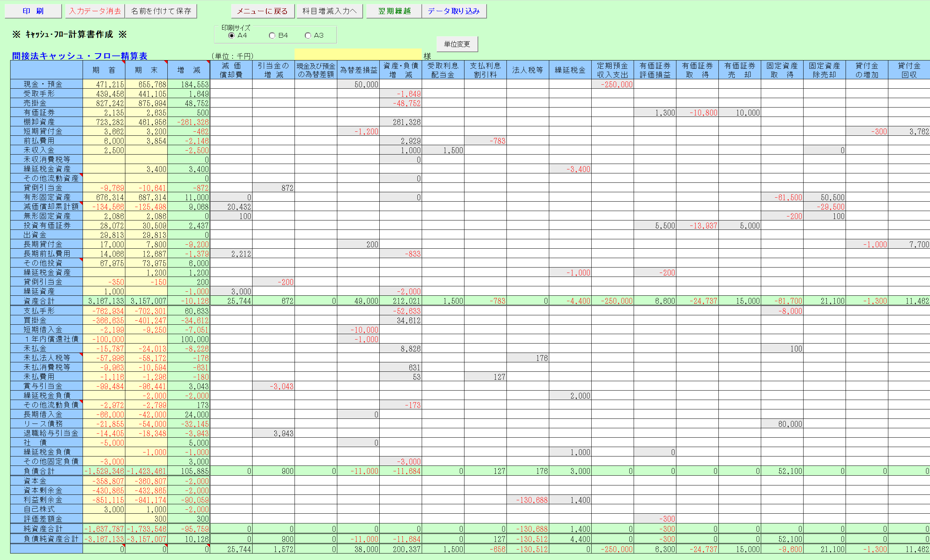
Task: Click the 翌期繰越 button
Action: click(x=394, y=11)
